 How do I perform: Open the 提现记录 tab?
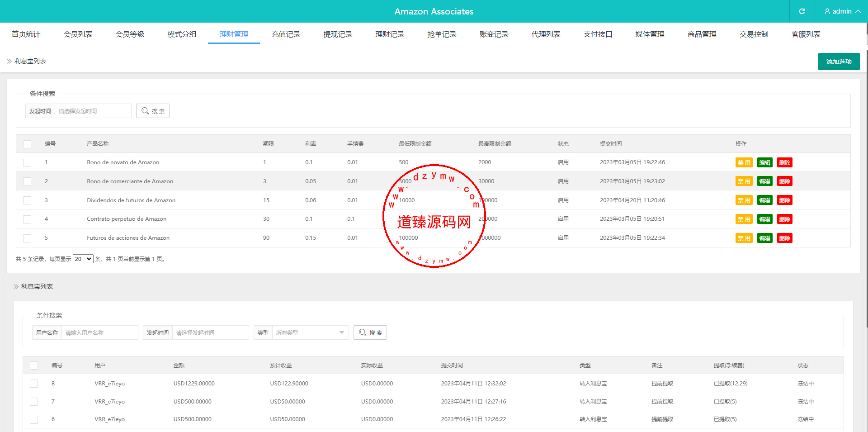pos(338,34)
